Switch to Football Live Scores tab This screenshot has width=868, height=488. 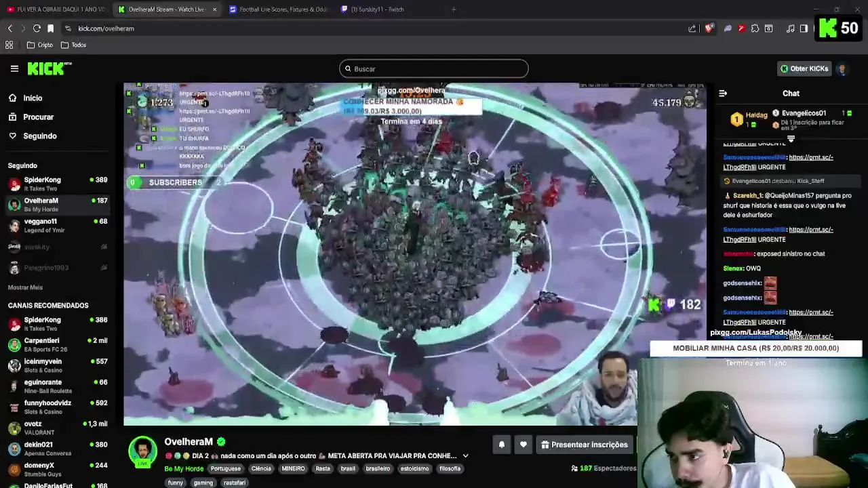[278, 9]
